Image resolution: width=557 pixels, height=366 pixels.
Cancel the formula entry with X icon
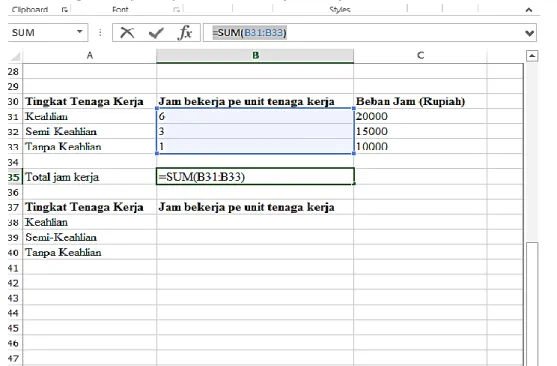(x=127, y=33)
